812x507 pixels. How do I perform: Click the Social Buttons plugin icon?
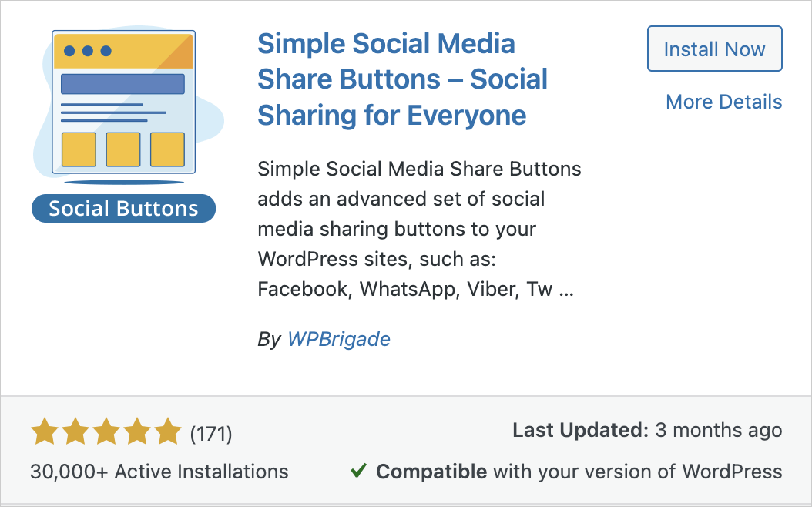point(124,126)
